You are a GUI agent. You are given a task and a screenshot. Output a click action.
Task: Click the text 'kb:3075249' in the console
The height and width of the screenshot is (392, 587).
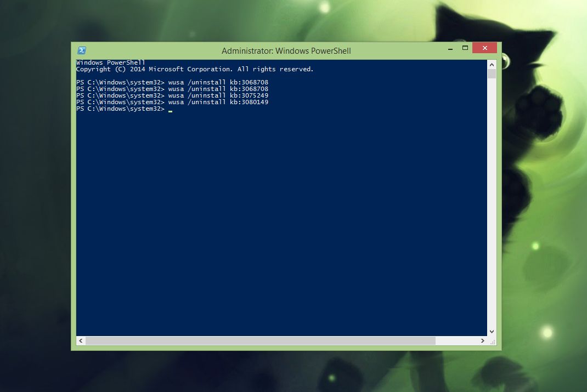249,95
